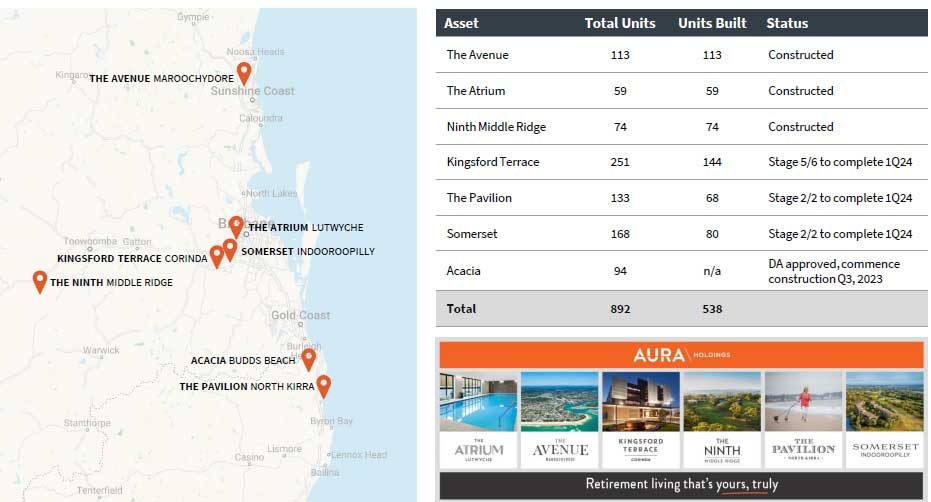The height and width of the screenshot is (502, 931).
Task: Click The Ninth Middle Ridge logo
Action: coord(722,450)
